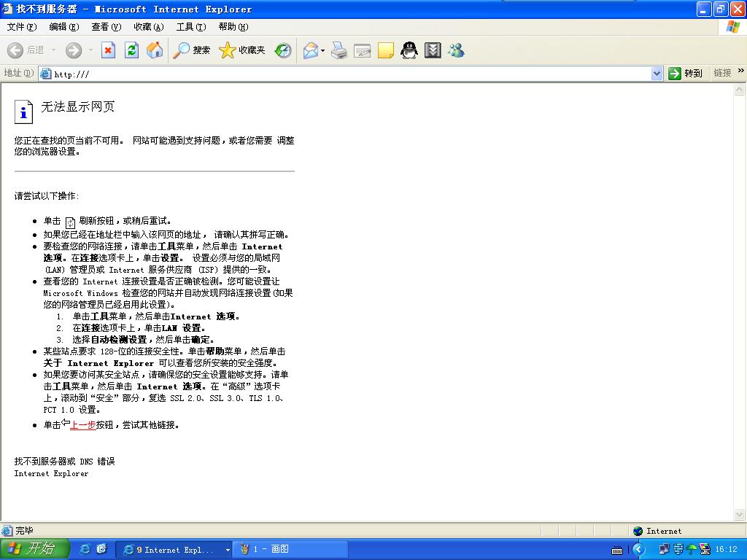Image resolution: width=747 pixels, height=560 pixels.
Task: Click the info document icon beside 无法显示网页
Action: (23, 112)
